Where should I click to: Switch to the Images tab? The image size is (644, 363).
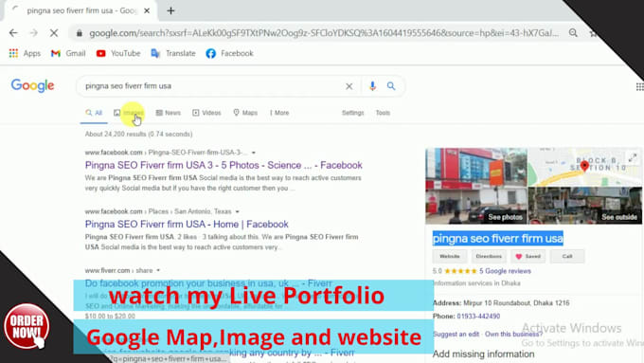(129, 113)
